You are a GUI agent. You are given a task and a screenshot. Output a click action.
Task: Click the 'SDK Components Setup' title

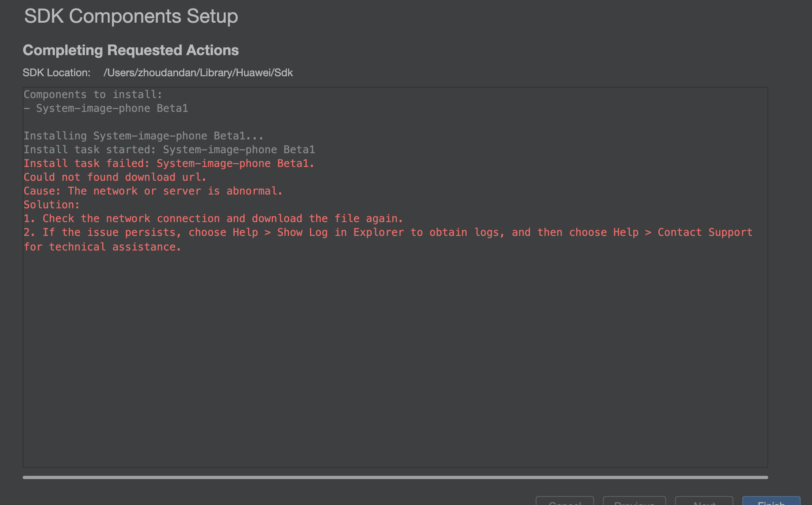coord(131,16)
